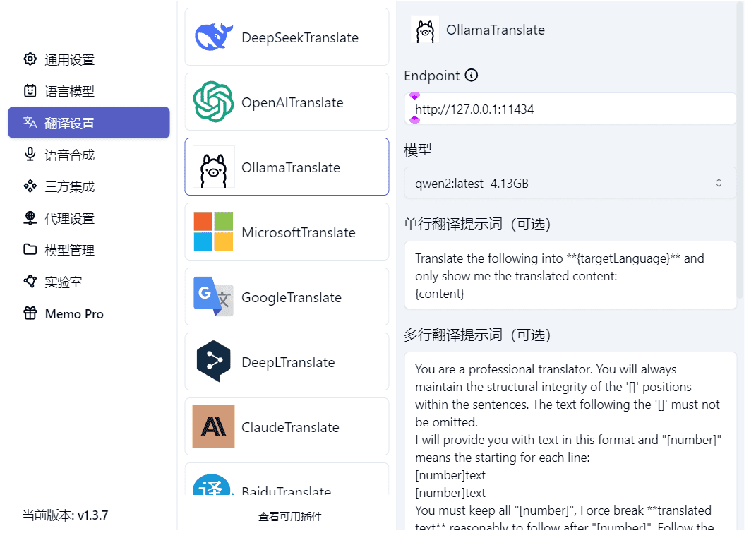Go to 语音合成 settings
Viewport: 756px width, 538px height.
tap(69, 155)
